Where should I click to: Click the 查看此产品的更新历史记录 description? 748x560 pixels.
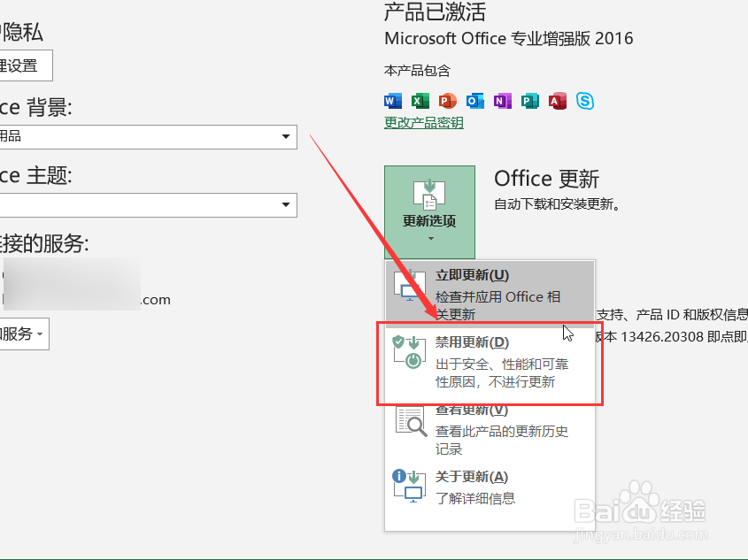502,441
